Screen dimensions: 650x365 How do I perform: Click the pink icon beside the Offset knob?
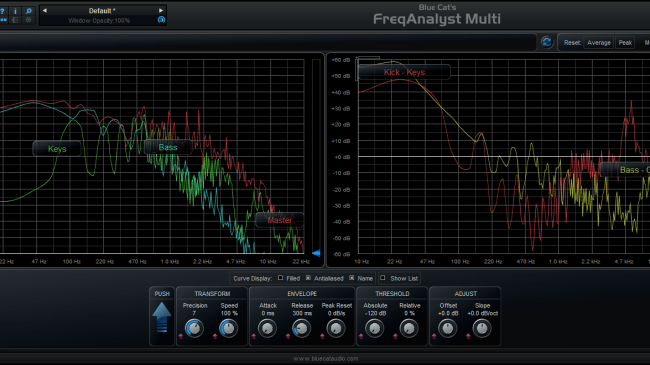tap(434, 336)
